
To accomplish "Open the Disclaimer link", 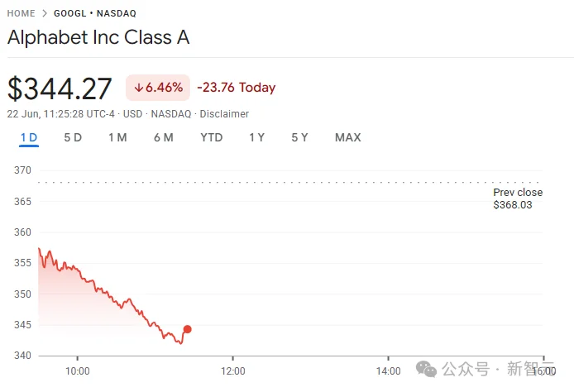I will tap(224, 114).
